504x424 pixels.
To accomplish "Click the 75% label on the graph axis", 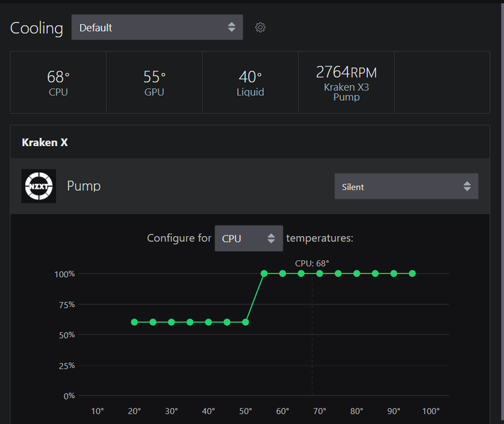I will [x=67, y=305].
